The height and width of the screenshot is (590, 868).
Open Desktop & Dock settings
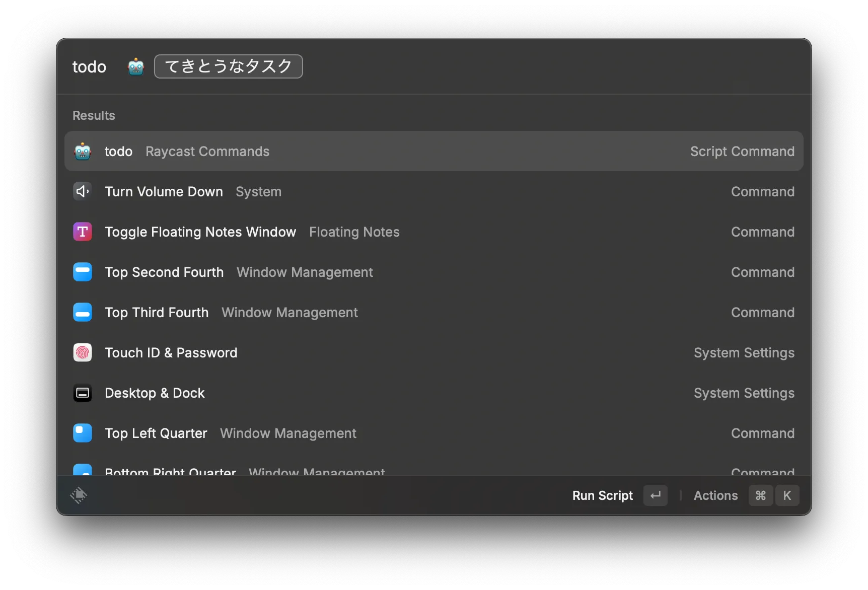pyautogui.click(x=433, y=393)
